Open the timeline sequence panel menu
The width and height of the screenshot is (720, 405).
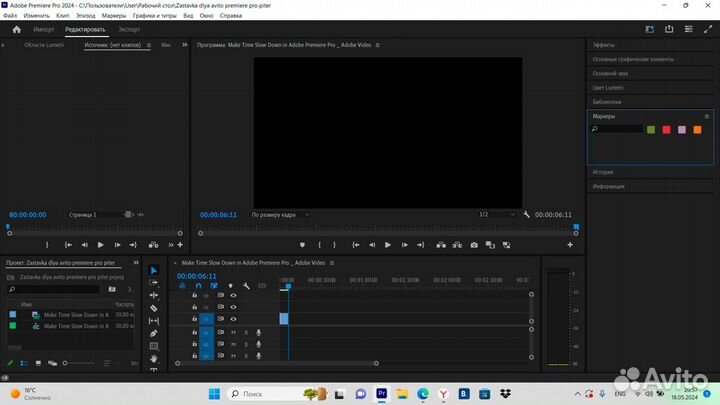332,263
